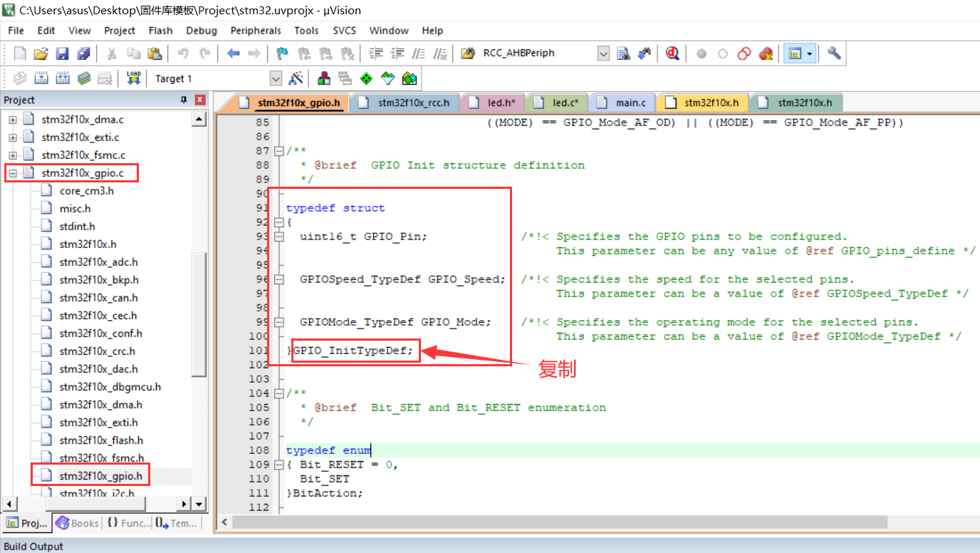Image resolution: width=980 pixels, height=553 pixels.
Task: Open a file using the folder icon
Action: (x=41, y=53)
